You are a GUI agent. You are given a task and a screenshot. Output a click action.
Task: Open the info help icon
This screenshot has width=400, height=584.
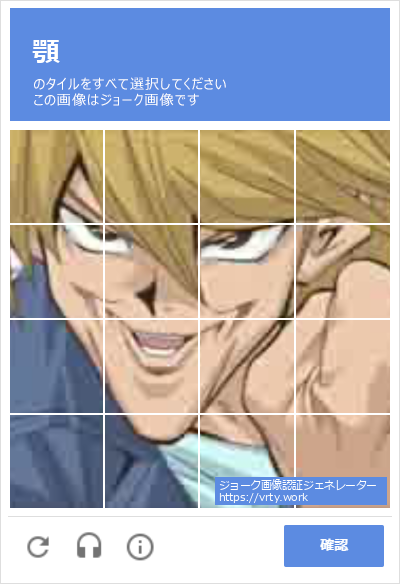pos(140,547)
